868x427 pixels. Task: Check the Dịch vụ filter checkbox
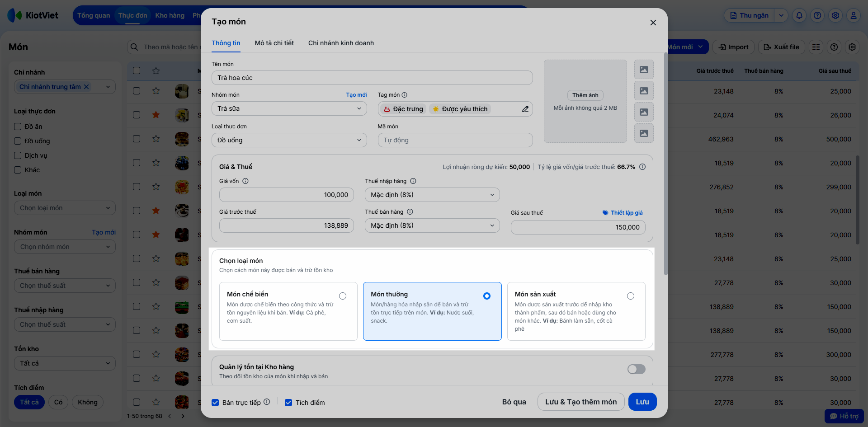pyautogui.click(x=18, y=155)
